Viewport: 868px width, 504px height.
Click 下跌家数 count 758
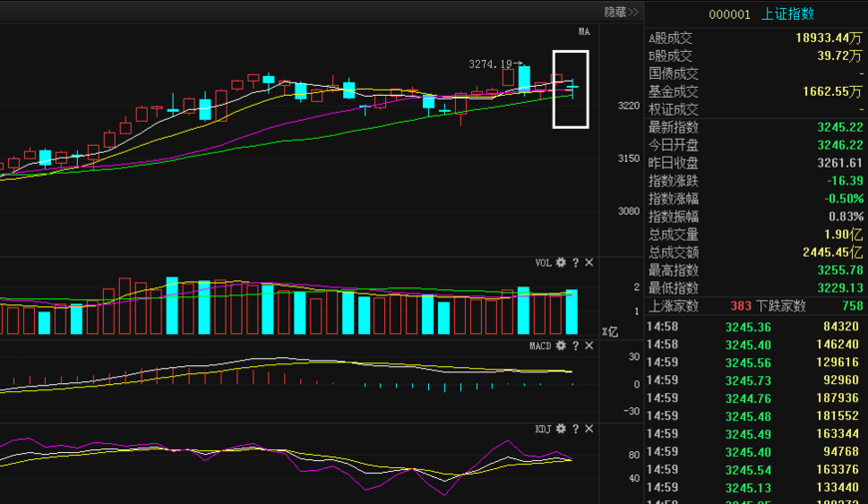pos(852,305)
